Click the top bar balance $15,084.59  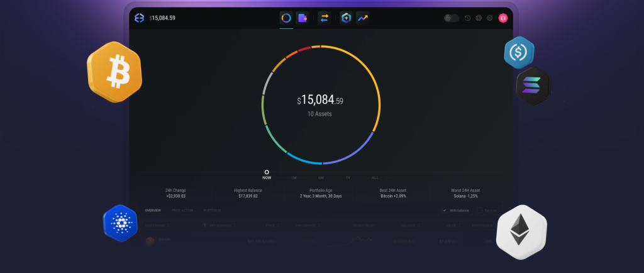[162, 18]
